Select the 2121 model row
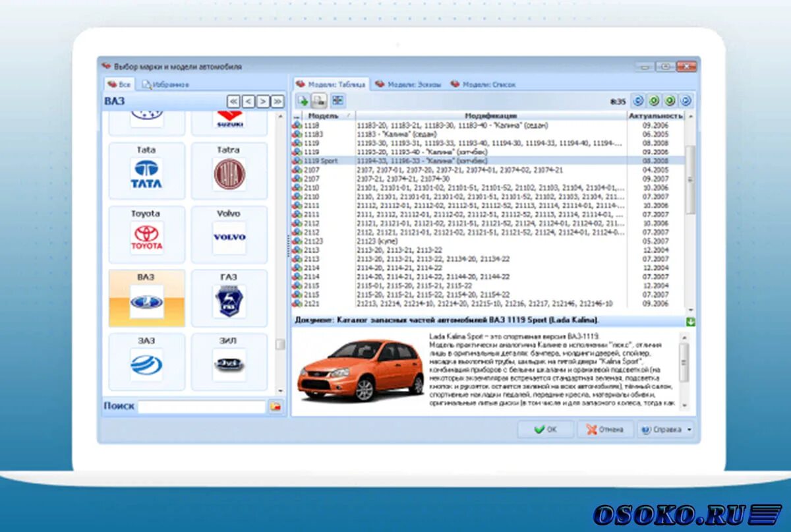The height and width of the screenshot is (532, 791). click(488, 304)
